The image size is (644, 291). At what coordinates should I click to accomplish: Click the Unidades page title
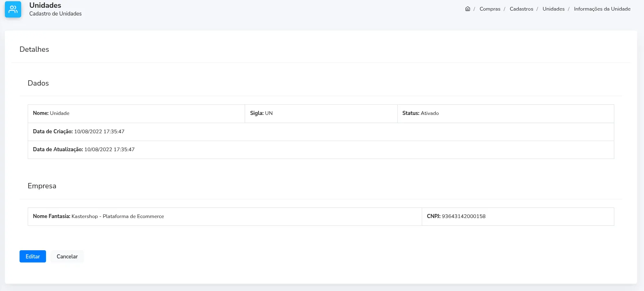45,5
